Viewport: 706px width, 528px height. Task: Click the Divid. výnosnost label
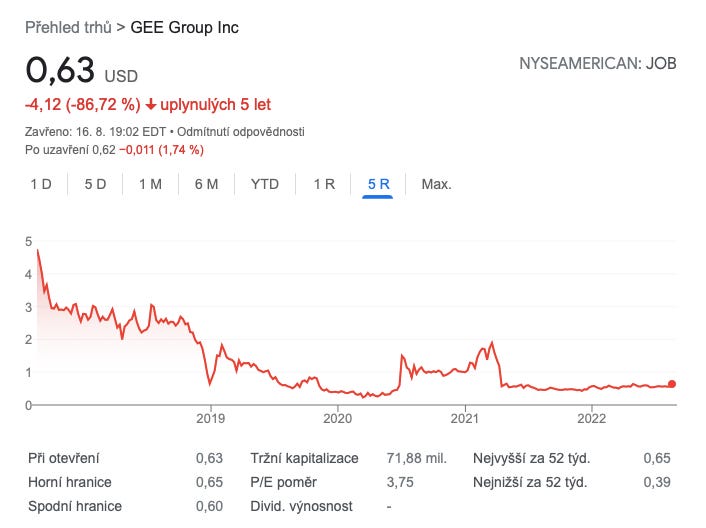[301, 506]
